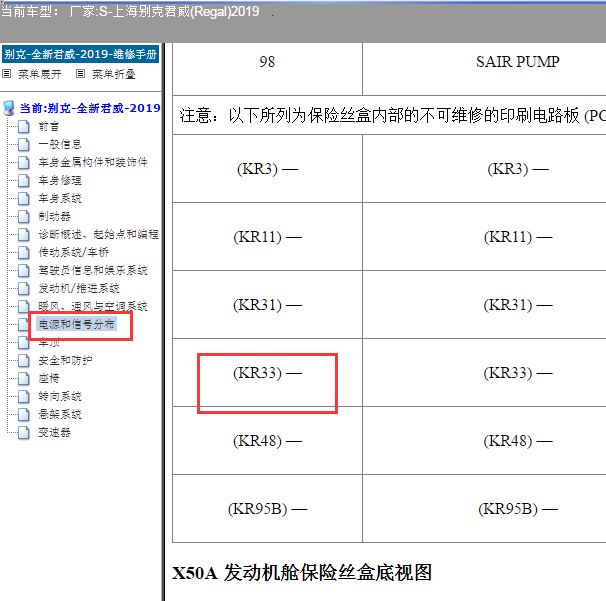Click the page icon next to 电源和信号分布
606x601 pixels.
pos(24,324)
